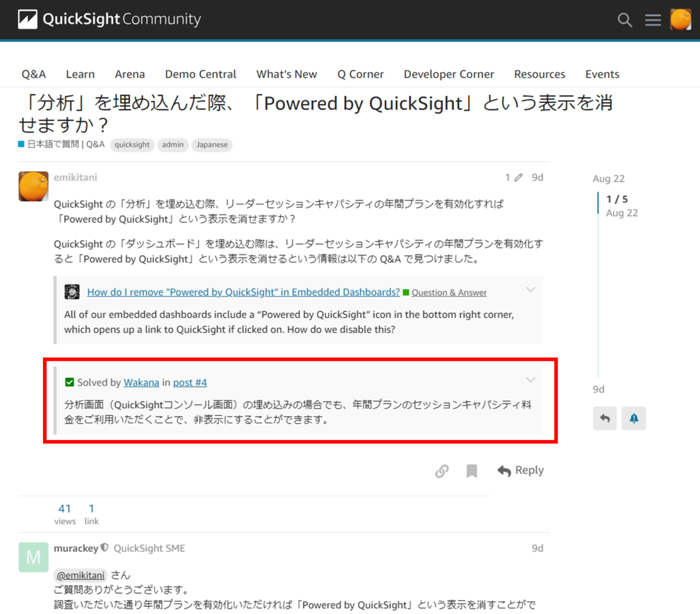Viewport: 700px width, 614px height.
Task: Open the Arena nav item
Action: click(129, 74)
